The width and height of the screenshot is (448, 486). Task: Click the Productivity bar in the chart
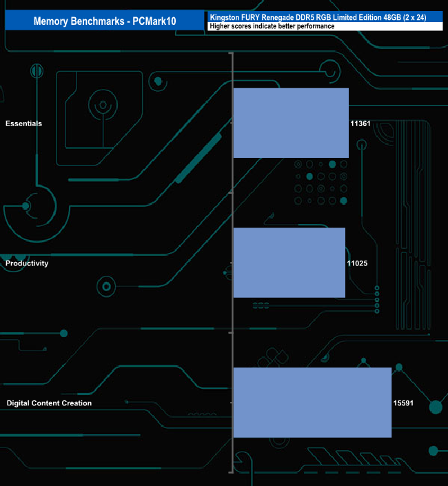point(289,263)
